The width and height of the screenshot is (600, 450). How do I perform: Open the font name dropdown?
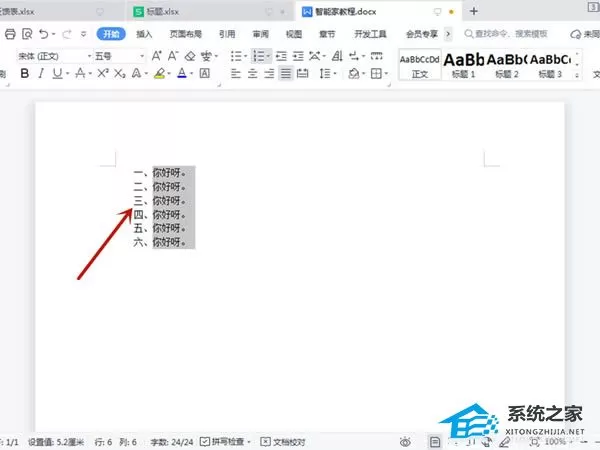(x=90, y=56)
